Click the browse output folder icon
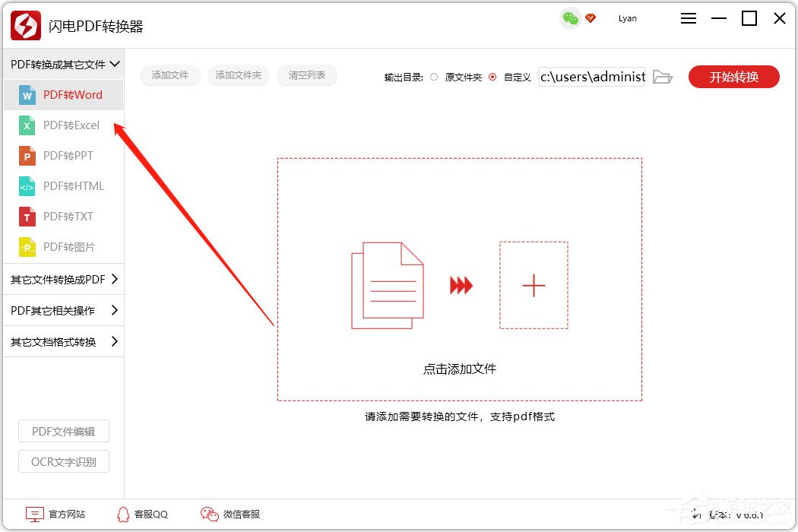 click(663, 77)
